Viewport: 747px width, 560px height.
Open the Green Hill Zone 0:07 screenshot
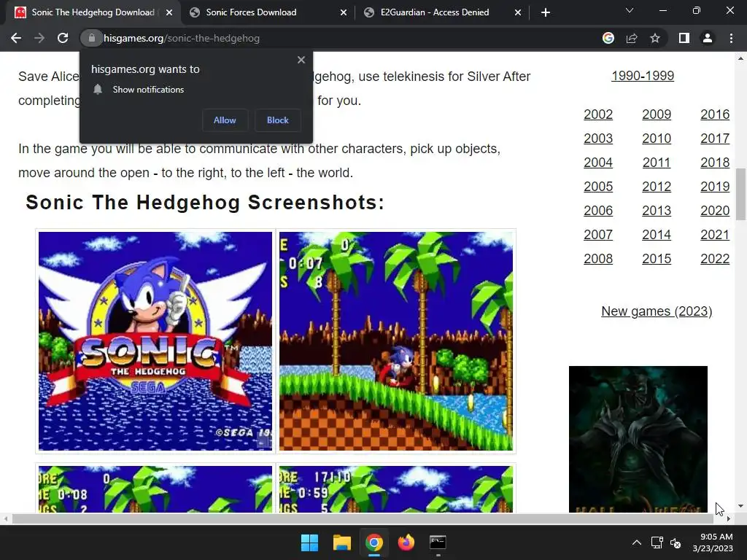pyautogui.click(x=396, y=341)
